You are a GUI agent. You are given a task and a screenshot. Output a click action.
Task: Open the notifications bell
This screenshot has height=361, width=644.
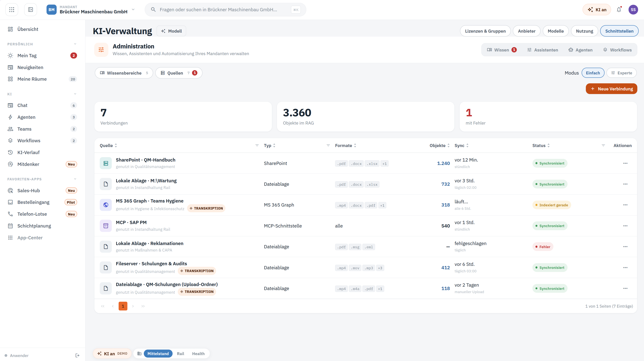point(619,10)
